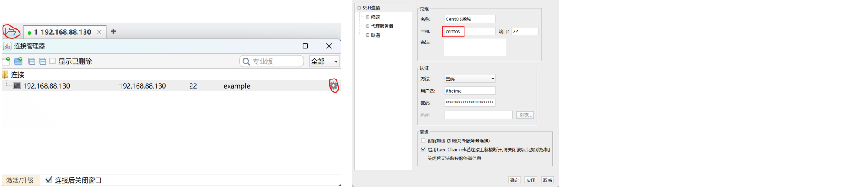868x190 pixels.
Task: Click the new folder group icon
Action: pos(18,61)
